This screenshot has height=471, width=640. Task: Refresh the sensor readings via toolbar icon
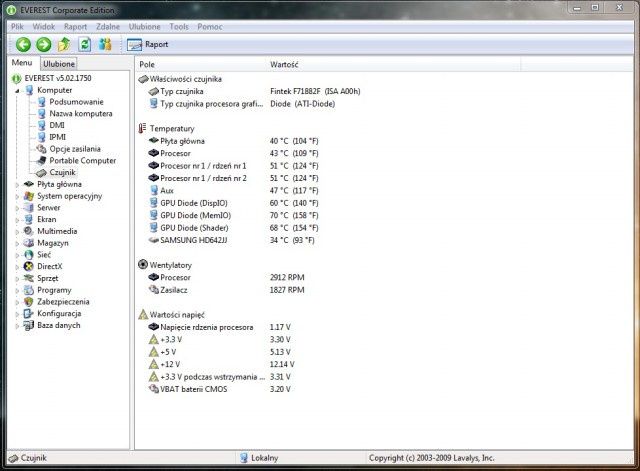click(x=84, y=44)
